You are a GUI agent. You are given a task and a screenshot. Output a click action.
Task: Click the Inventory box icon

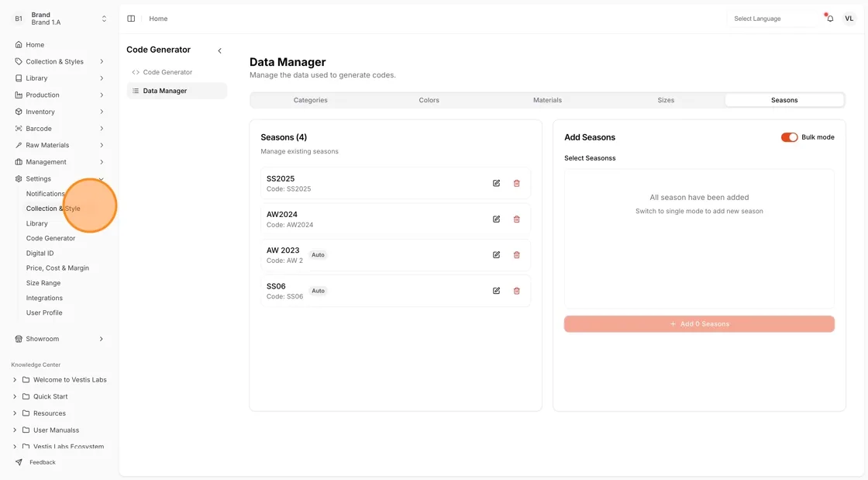(19, 112)
